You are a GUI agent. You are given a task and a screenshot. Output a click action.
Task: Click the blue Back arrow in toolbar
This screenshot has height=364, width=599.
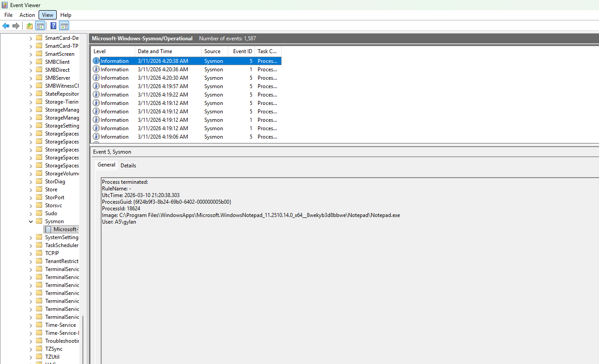coord(6,26)
